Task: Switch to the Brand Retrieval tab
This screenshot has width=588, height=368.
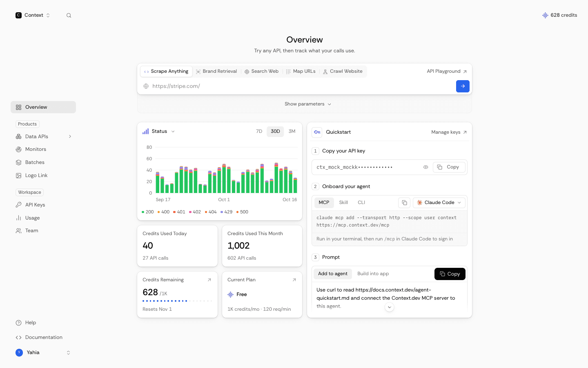Action: [x=216, y=71]
